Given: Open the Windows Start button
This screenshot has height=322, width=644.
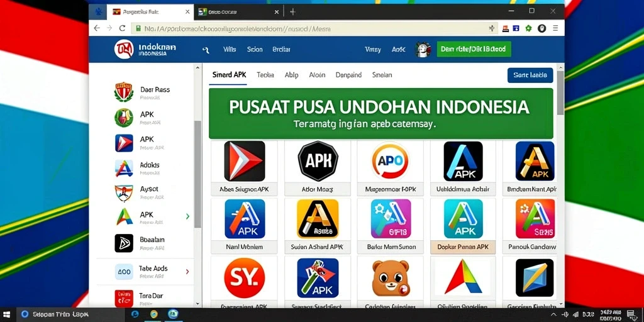Looking at the screenshot, I should 8,314.
